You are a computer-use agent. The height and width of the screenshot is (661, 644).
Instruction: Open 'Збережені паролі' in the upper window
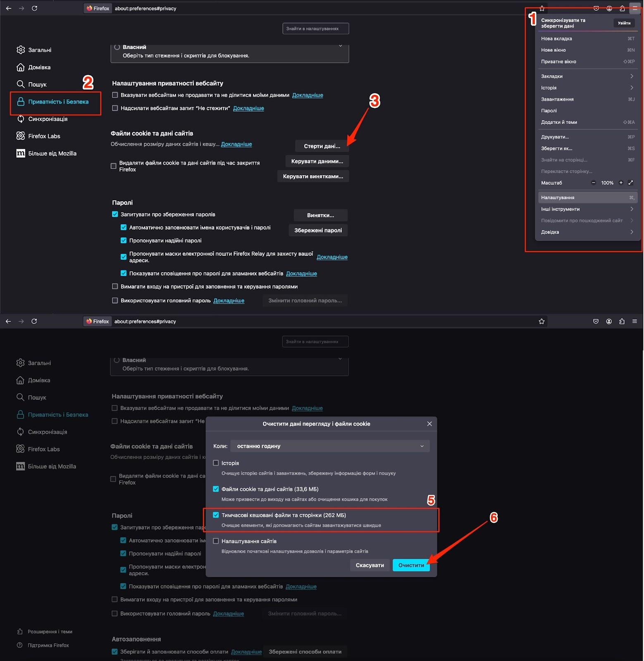318,231
